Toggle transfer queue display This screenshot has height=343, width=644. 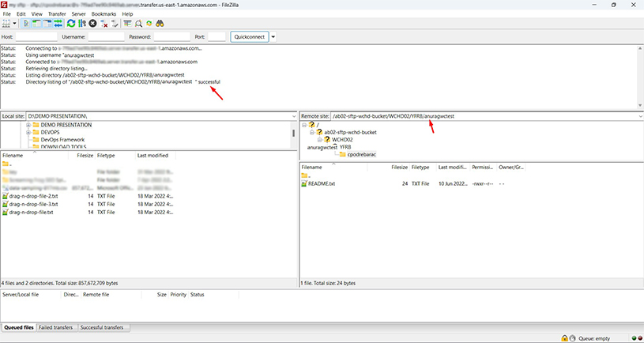58,24
